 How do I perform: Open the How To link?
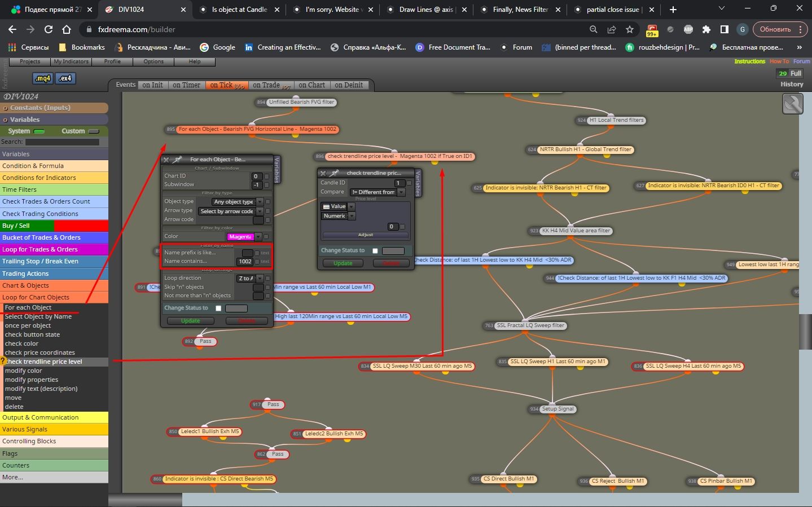coord(779,61)
